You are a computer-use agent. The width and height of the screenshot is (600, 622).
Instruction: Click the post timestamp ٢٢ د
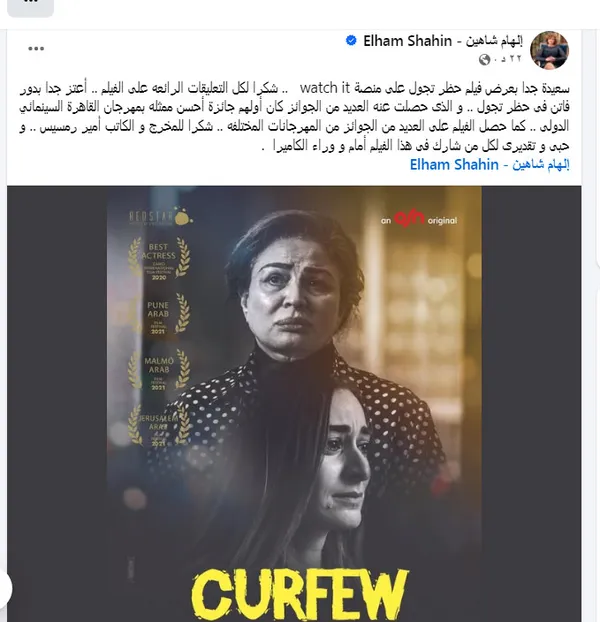tap(507, 59)
